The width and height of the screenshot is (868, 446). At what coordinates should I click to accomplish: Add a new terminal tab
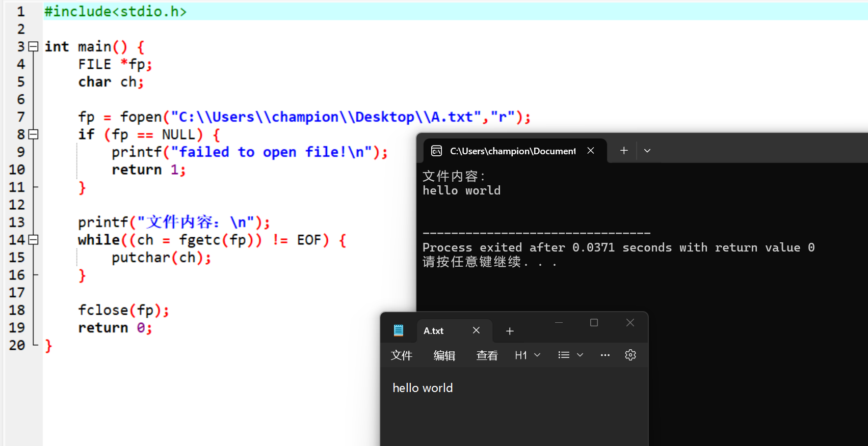pyautogui.click(x=624, y=150)
